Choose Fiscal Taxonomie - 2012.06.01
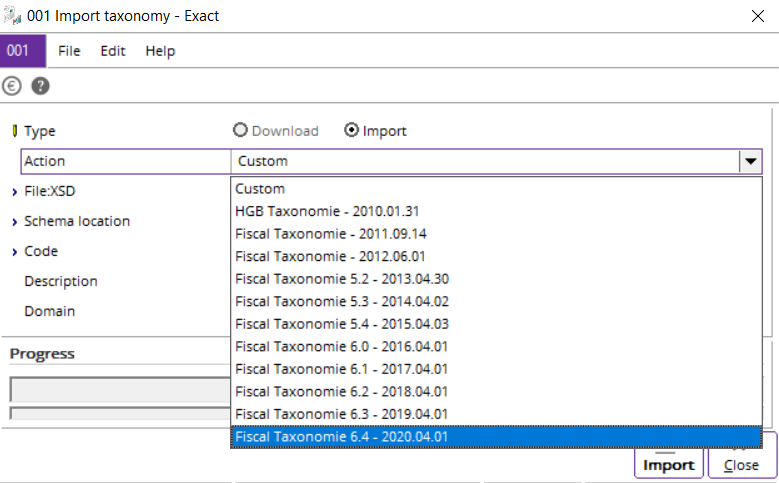 496,256
